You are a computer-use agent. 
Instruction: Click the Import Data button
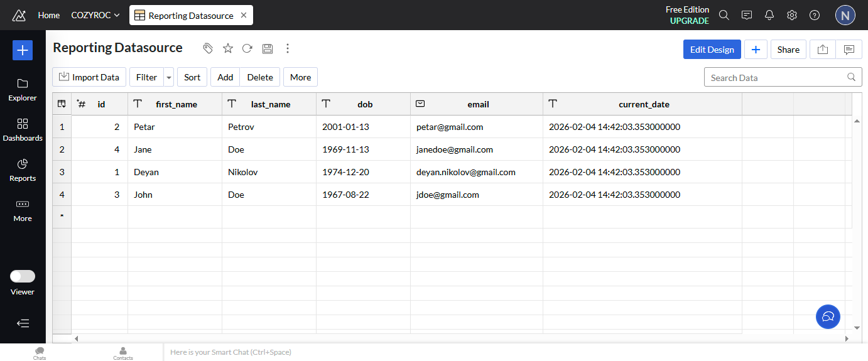pos(89,77)
